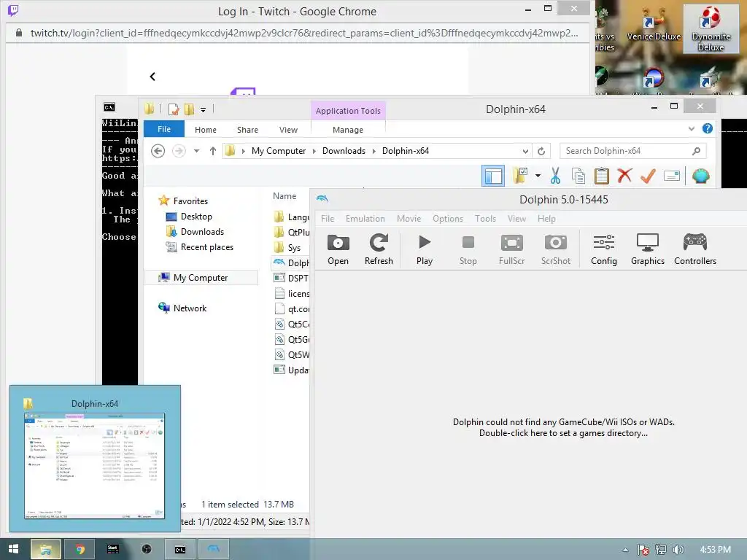Refresh the Dolphin game list

pyautogui.click(x=379, y=249)
